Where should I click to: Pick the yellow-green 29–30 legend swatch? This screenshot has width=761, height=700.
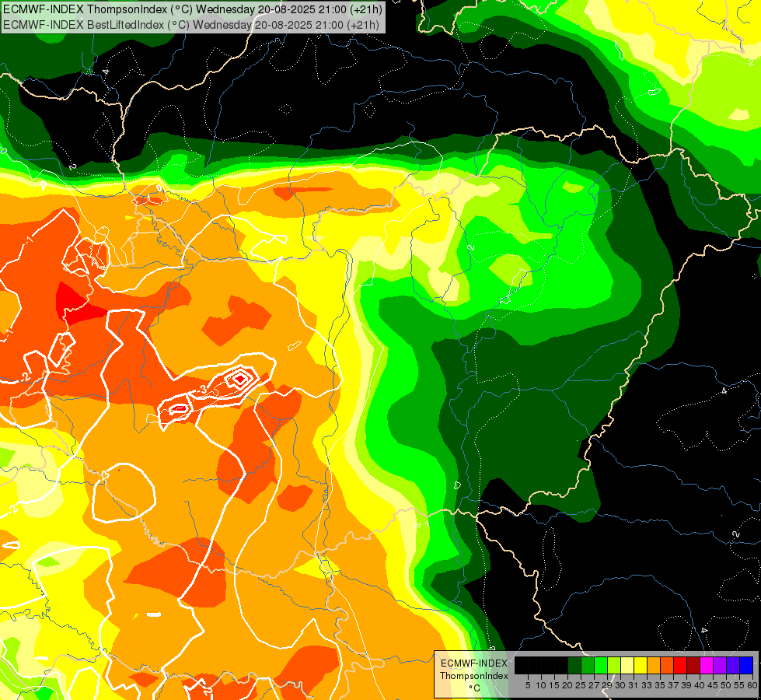point(614,666)
